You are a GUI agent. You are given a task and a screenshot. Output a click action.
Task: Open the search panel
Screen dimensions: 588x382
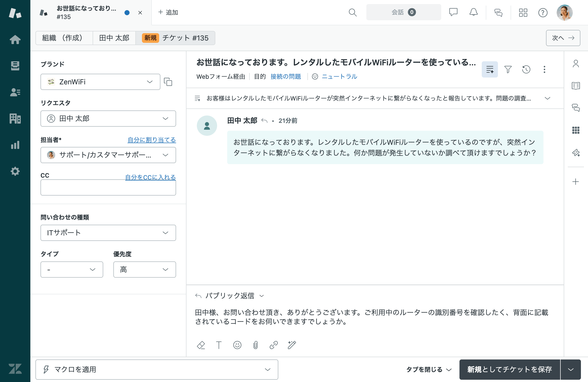353,12
